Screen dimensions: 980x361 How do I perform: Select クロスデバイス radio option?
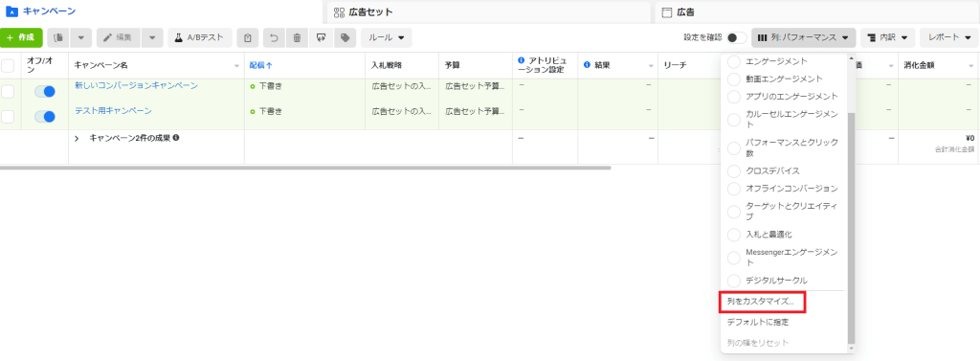(734, 170)
